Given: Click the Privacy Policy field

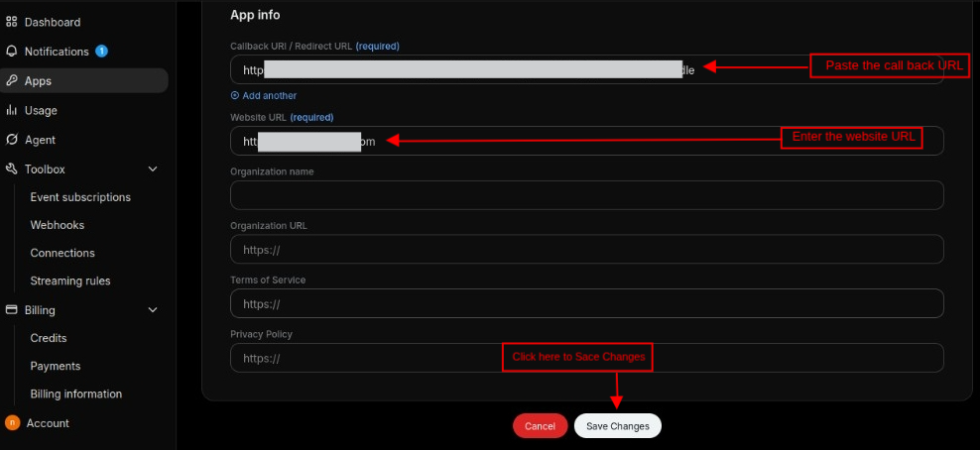Looking at the screenshot, I should click(x=587, y=358).
